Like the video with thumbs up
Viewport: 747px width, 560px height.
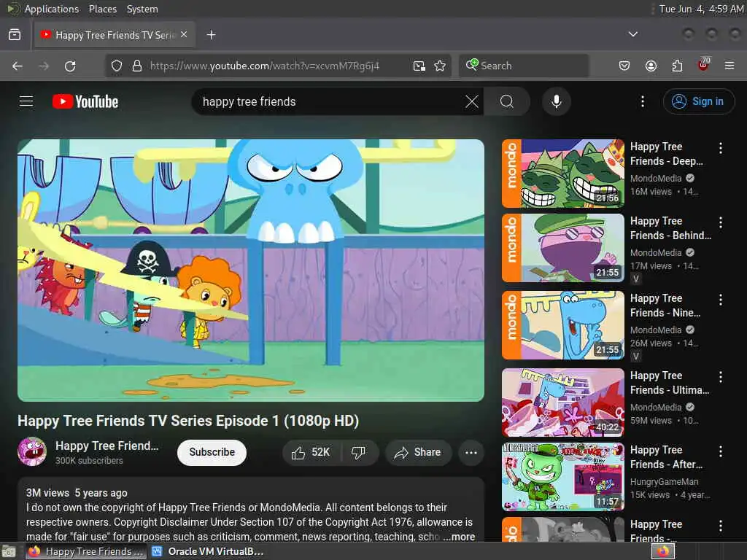tap(311, 452)
